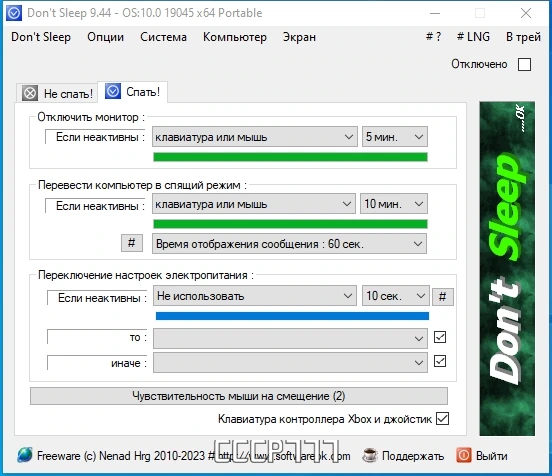Switch to the Спать! tab
Screen dimensions: 552x476
pos(133,92)
